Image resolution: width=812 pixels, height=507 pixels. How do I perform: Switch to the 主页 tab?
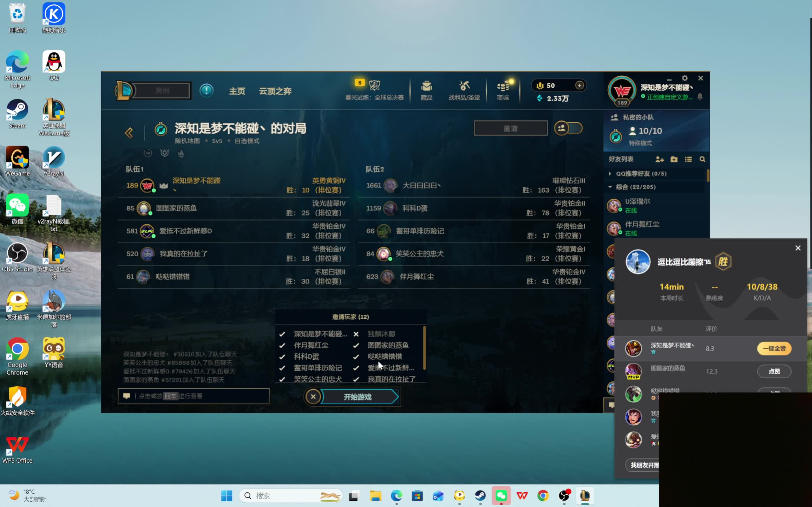coord(237,91)
